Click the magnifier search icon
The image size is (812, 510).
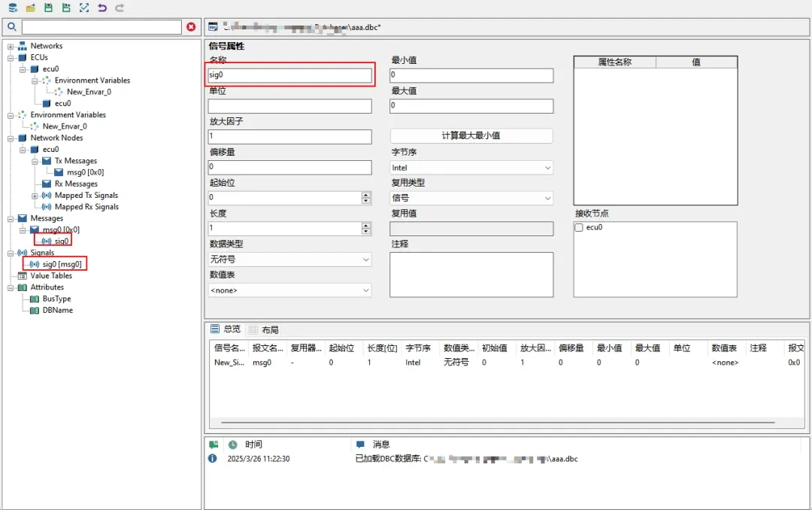(12, 27)
